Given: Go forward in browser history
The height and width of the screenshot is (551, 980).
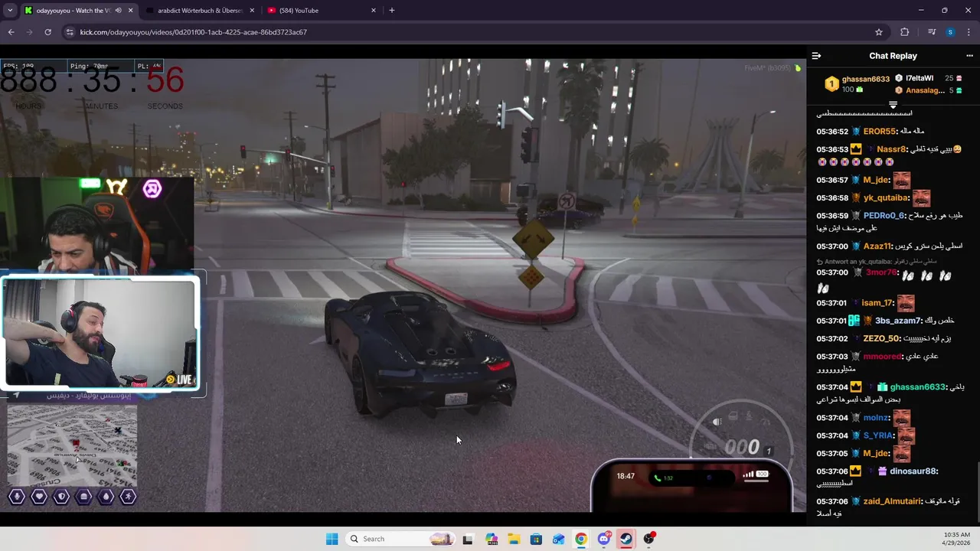Looking at the screenshot, I should [x=29, y=32].
